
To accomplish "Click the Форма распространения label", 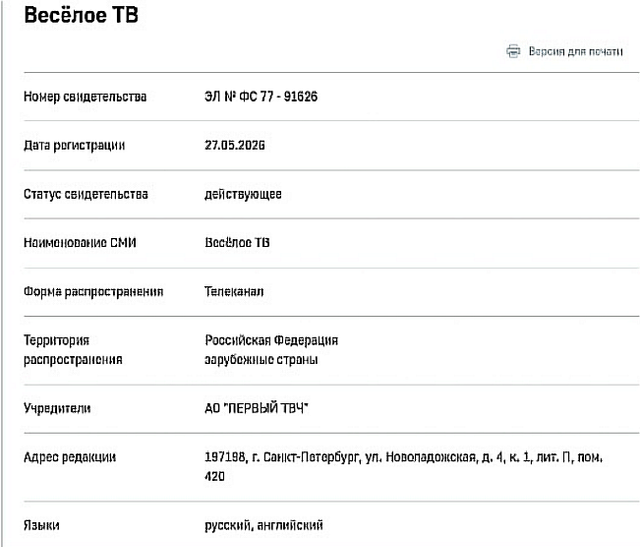I will click(93, 292).
